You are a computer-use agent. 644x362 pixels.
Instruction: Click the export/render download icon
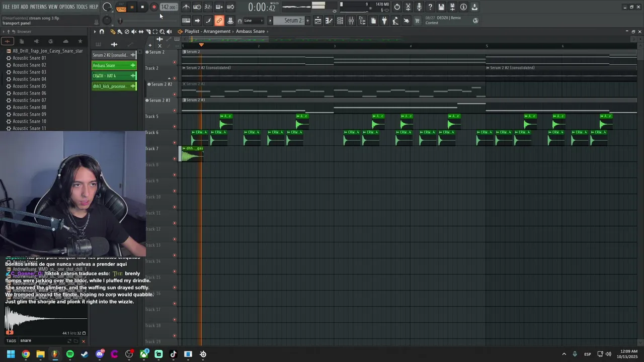pyautogui.click(x=474, y=7)
